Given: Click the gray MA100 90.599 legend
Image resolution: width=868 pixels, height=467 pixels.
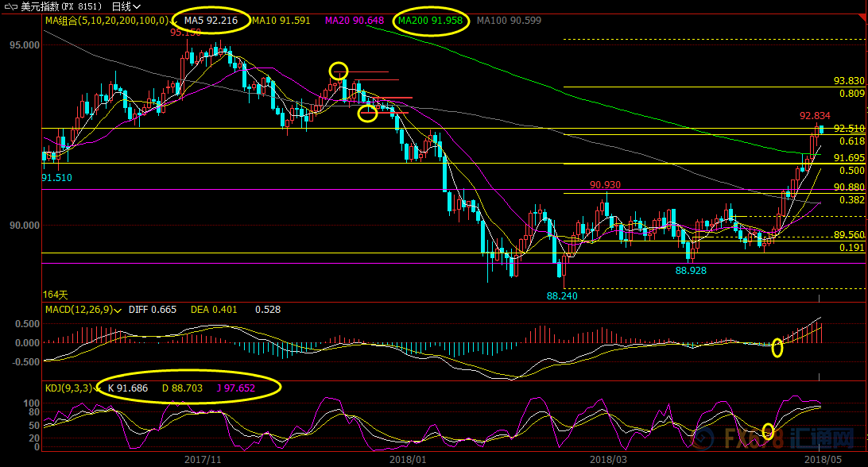Looking at the screenshot, I should pyautogui.click(x=509, y=20).
